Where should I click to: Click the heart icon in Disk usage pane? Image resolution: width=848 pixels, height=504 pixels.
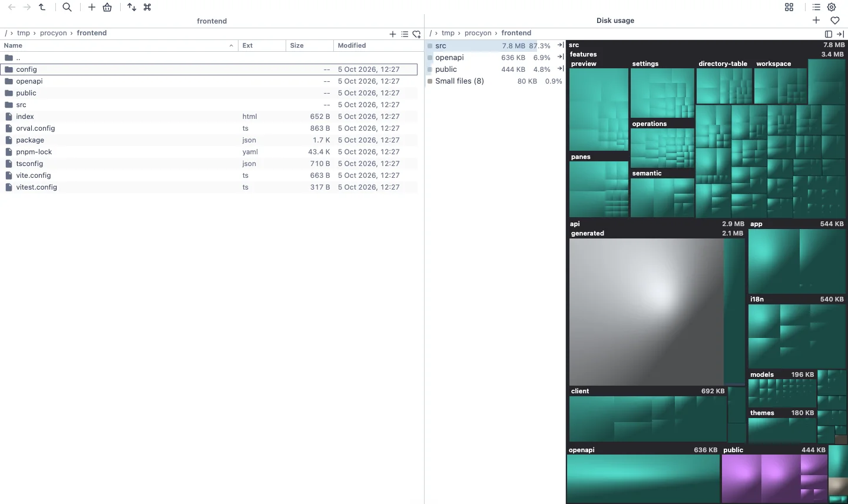835,20
